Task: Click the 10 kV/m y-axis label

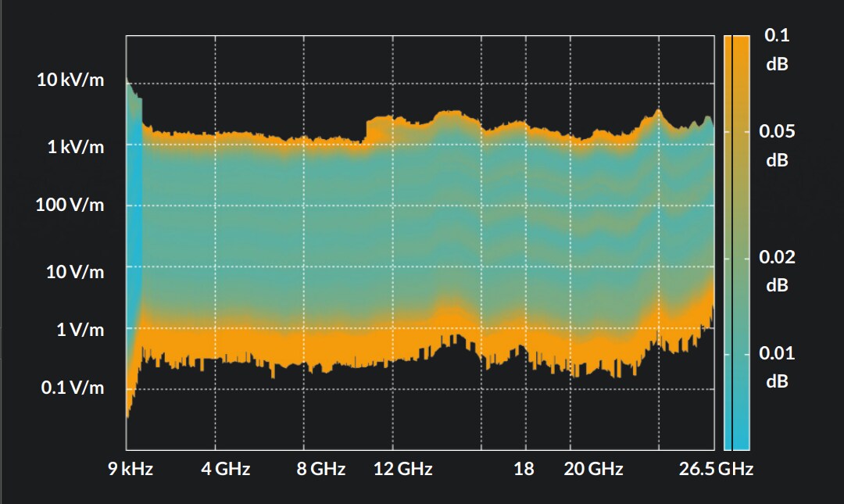Action: [x=70, y=80]
